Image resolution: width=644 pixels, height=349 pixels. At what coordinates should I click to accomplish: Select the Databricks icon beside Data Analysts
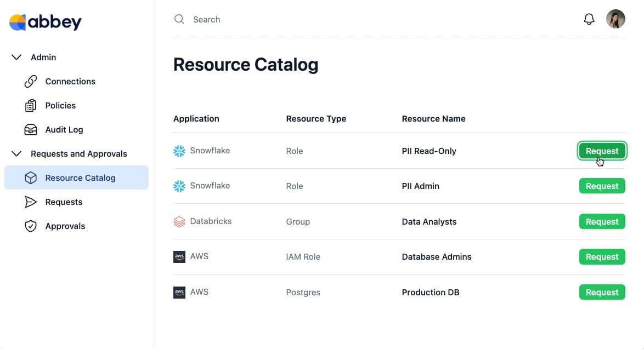[x=179, y=221]
